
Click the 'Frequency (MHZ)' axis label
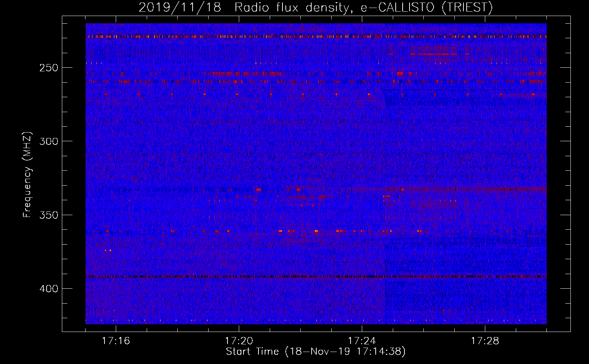pos(27,174)
